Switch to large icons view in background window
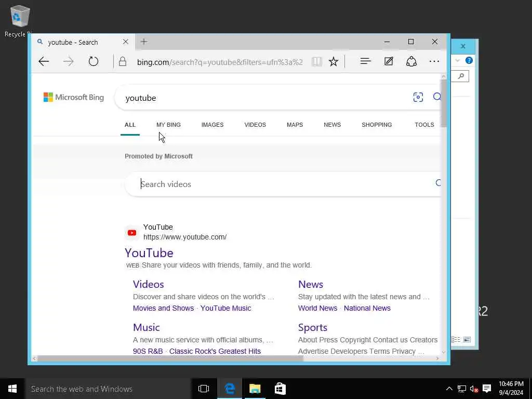 coord(467,340)
